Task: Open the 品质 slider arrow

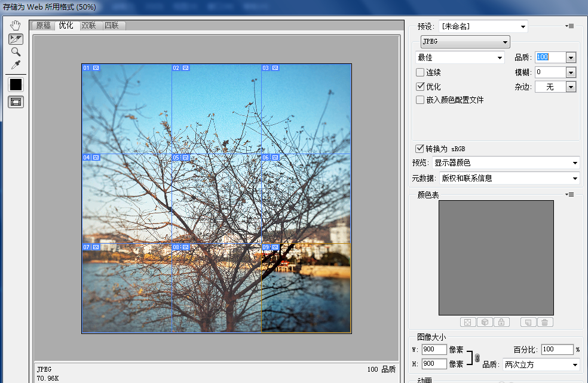Action: point(571,57)
